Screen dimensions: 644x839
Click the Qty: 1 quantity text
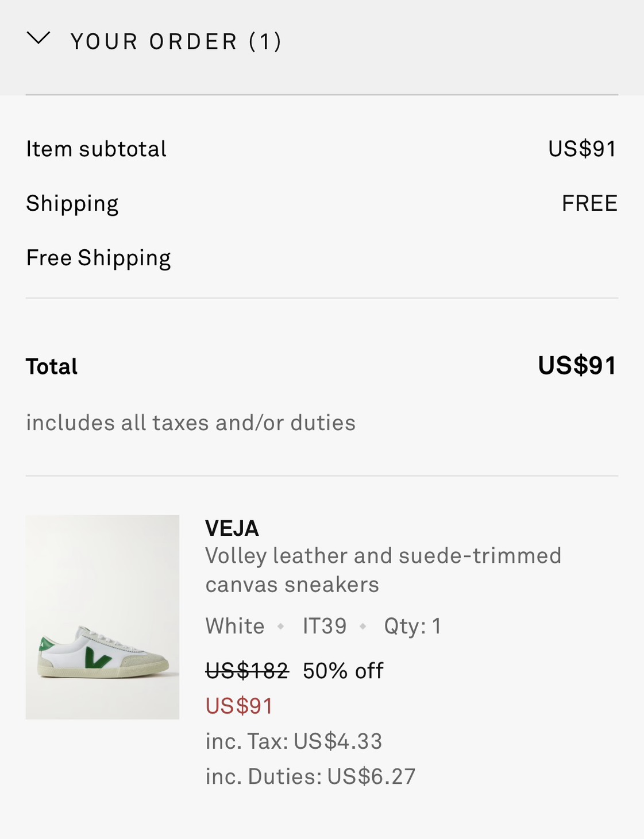point(412,626)
